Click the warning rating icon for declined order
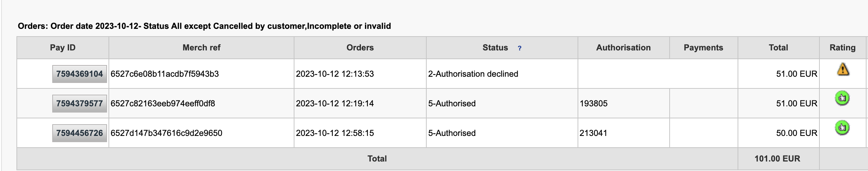This screenshot has height=171, width=868. click(843, 69)
